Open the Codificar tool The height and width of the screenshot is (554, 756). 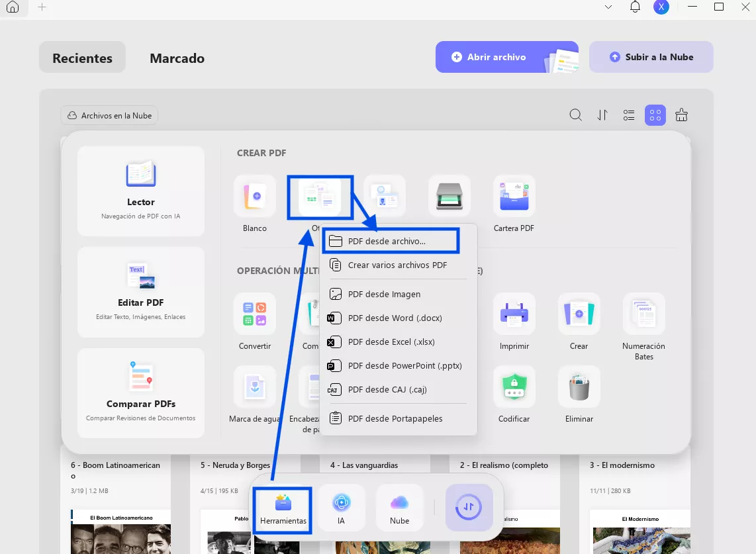point(514,386)
